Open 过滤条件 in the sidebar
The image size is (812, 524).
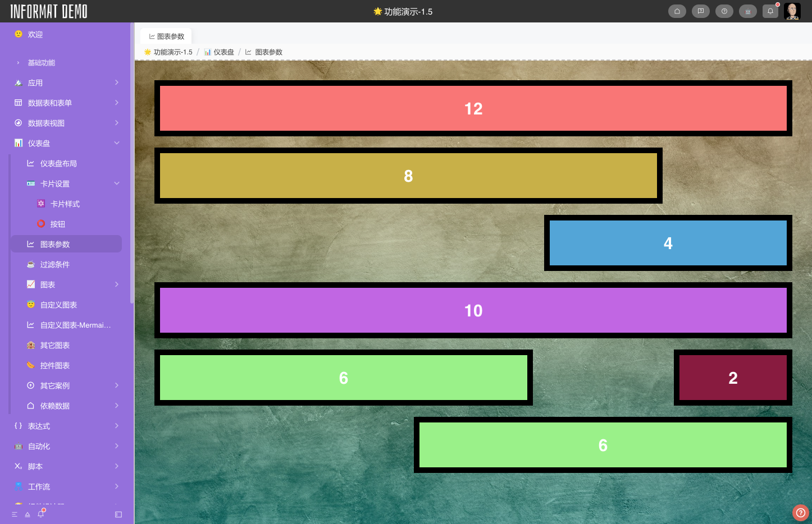(x=55, y=264)
